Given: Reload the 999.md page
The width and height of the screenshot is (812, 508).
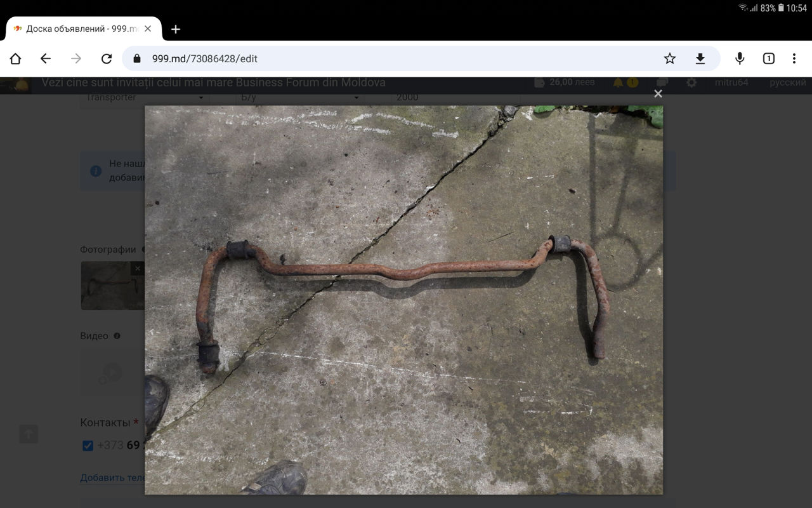Looking at the screenshot, I should coord(107,58).
